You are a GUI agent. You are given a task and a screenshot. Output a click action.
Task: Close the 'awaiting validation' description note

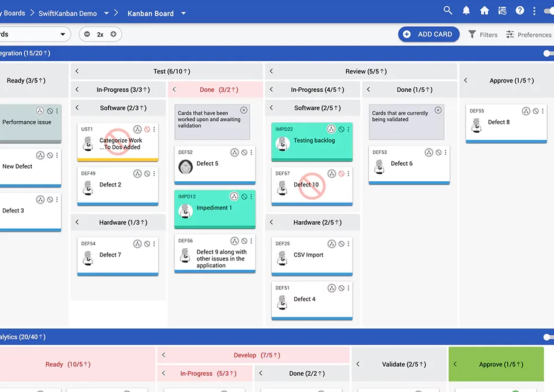coord(244,110)
